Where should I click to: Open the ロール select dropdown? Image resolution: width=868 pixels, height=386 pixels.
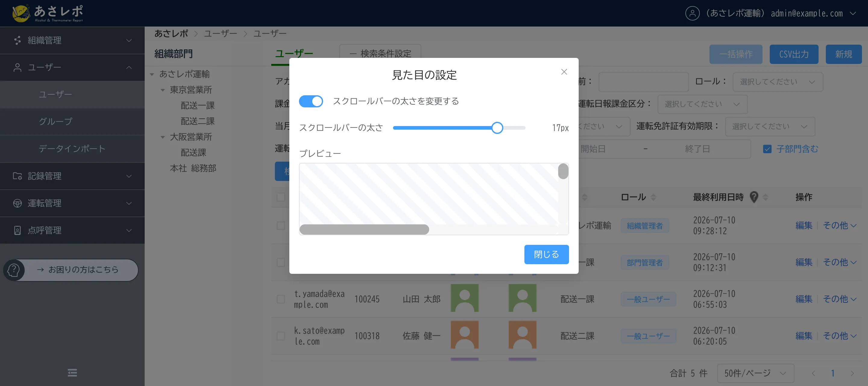click(778, 82)
